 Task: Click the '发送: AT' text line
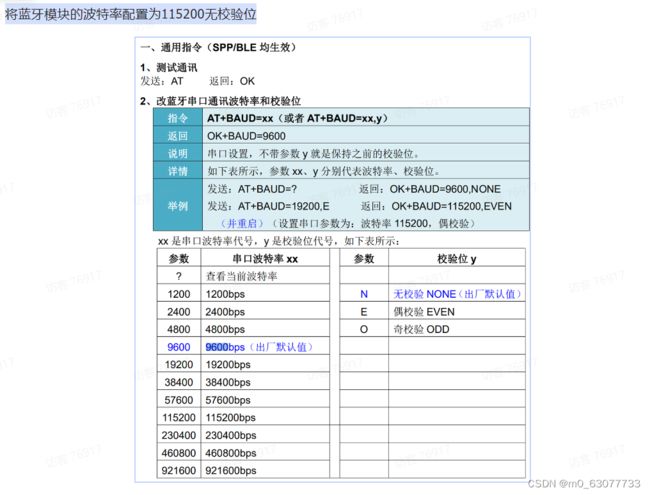pyautogui.click(x=162, y=81)
